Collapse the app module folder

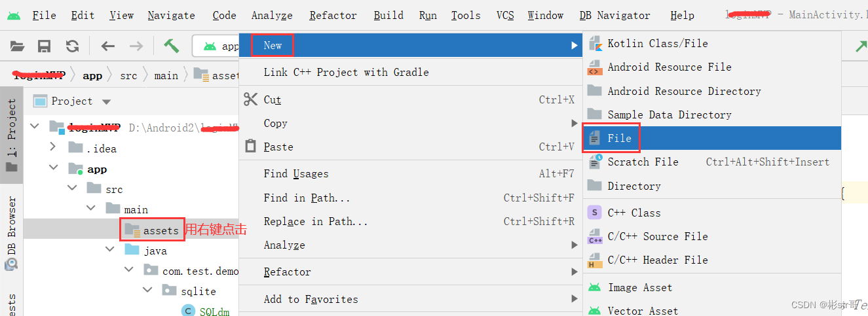tap(53, 169)
